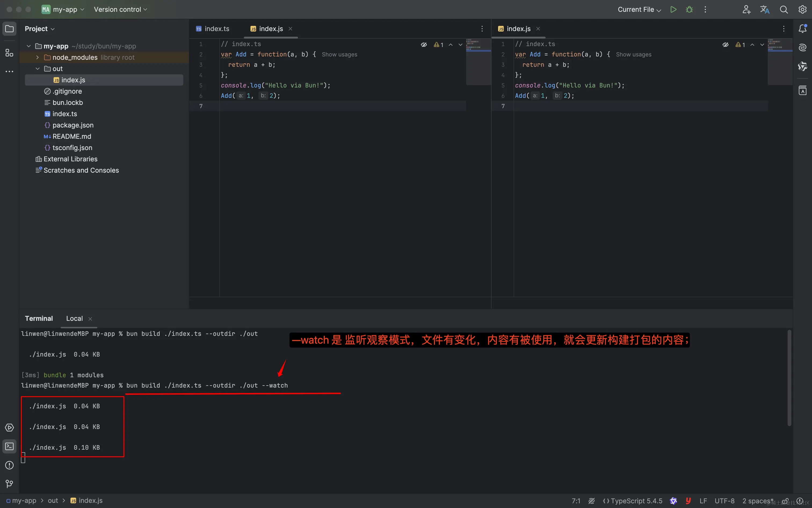
Task: Run the current file
Action: point(673,9)
